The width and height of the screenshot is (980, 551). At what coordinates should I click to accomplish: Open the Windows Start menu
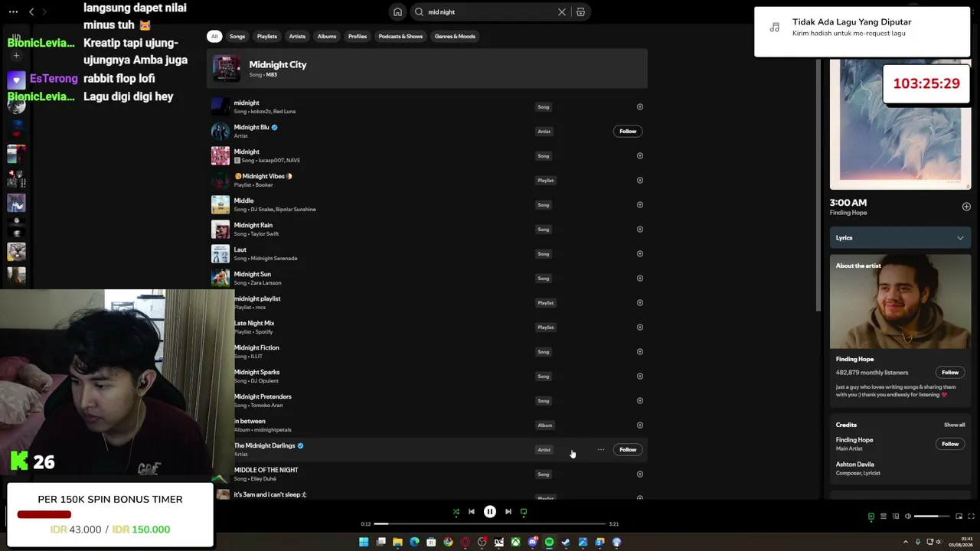364,542
